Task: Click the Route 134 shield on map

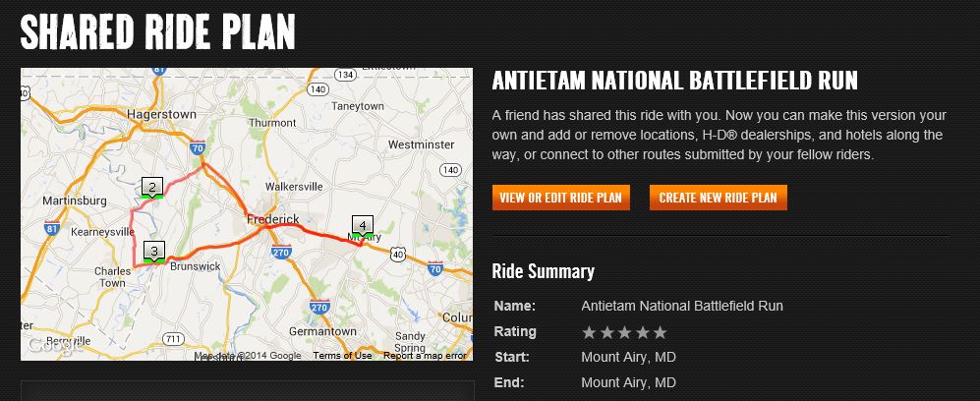Action: [344, 75]
